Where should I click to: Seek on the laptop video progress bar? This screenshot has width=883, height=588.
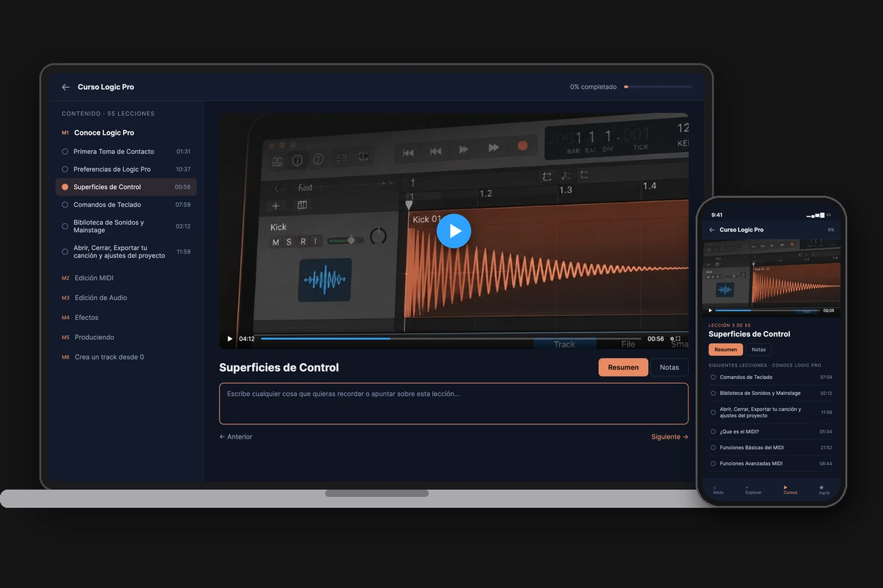pyautogui.click(x=451, y=339)
